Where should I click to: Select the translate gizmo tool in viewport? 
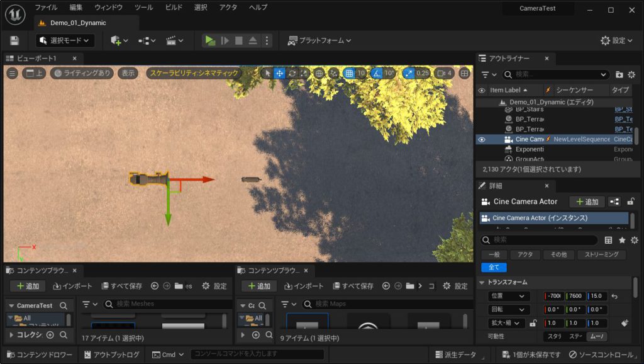[279, 73]
